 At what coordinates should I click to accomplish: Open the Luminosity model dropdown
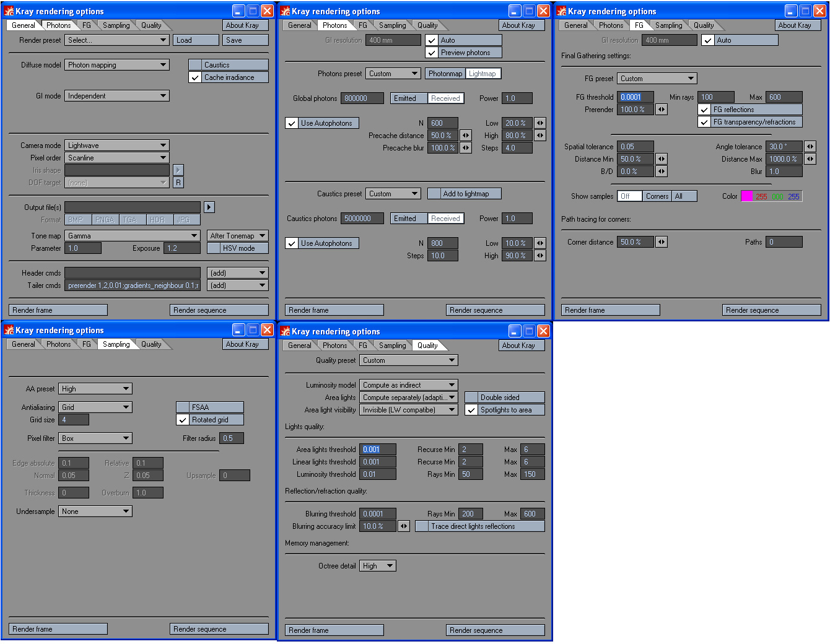point(408,385)
